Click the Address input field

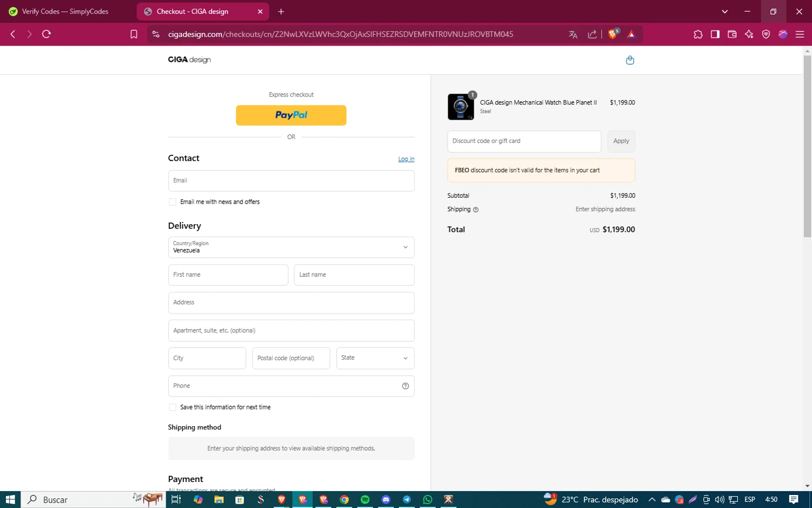tap(291, 303)
